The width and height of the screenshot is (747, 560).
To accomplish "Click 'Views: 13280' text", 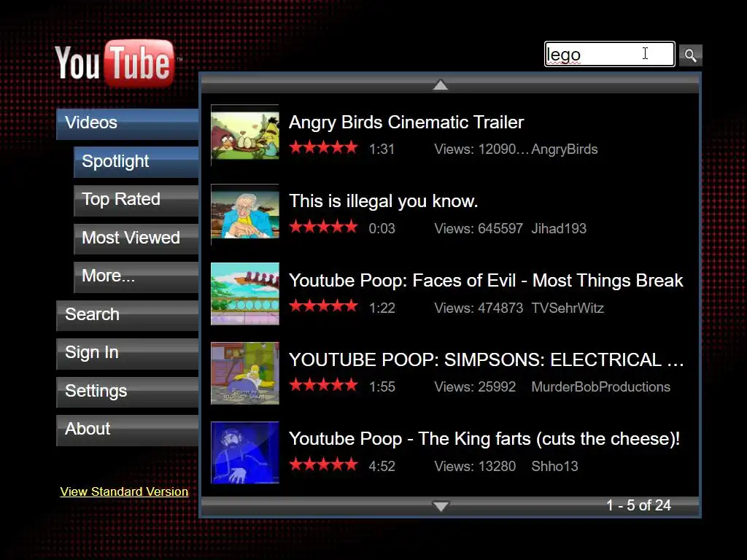I will 474,466.
